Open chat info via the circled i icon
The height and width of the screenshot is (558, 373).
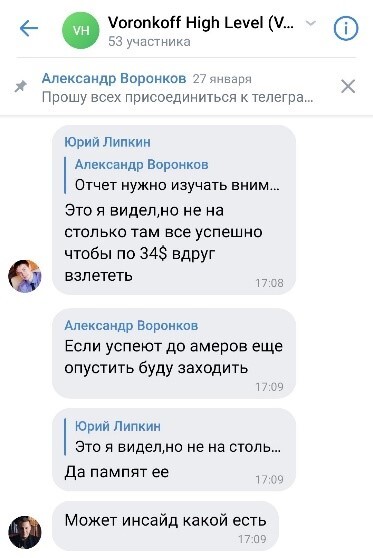[x=346, y=28]
